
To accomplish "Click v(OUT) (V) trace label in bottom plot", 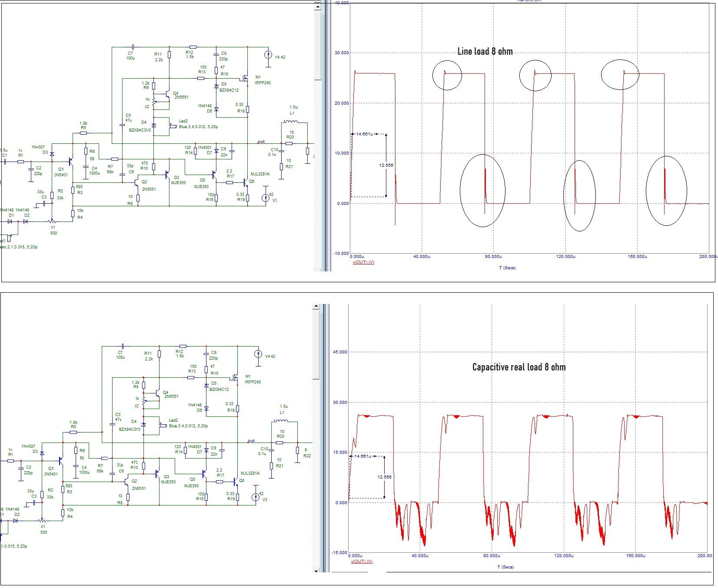I will click(x=362, y=562).
